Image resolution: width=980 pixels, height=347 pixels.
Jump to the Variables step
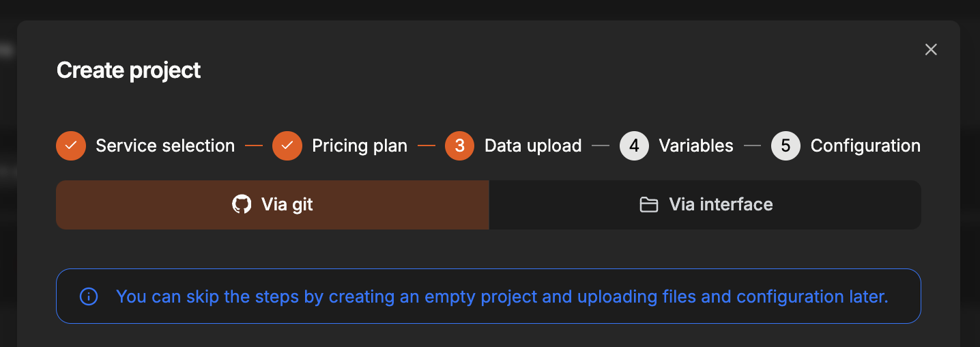[696, 145]
